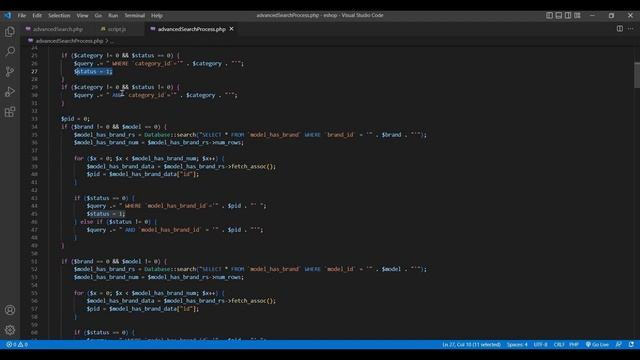This screenshot has width=640, height=360.
Task: Click line number 34 in the gutter
Action: click(x=34, y=127)
